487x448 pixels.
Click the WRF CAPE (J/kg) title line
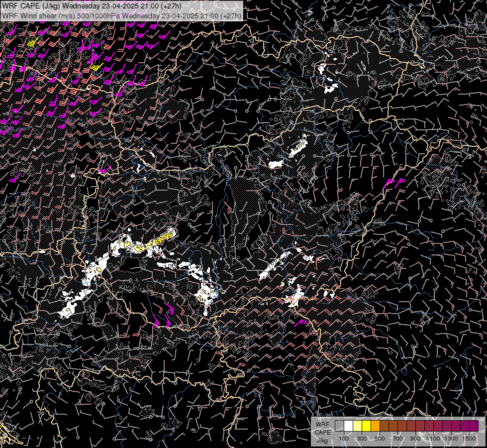[92, 6]
